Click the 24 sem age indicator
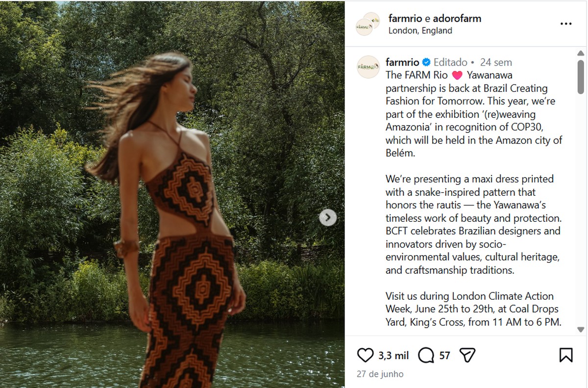This screenshot has width=588, height=388. pyautogui.click(x=496, y=62)
